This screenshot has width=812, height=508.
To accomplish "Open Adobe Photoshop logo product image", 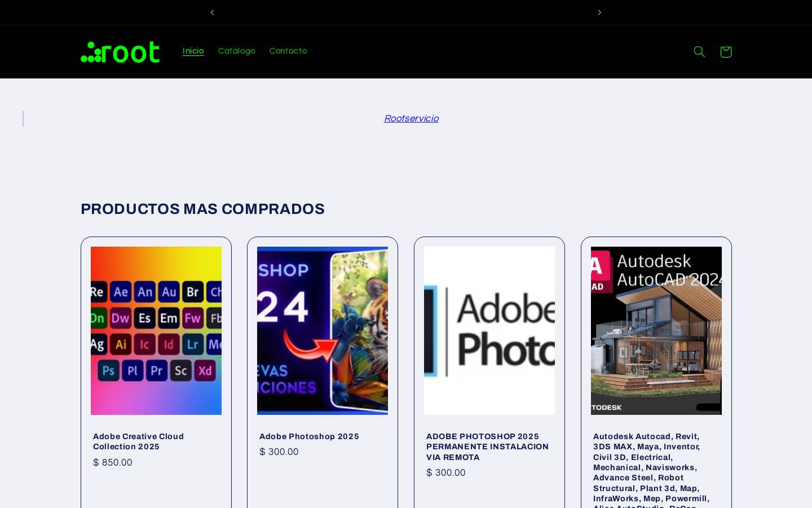I will click(x=489, y=331).
